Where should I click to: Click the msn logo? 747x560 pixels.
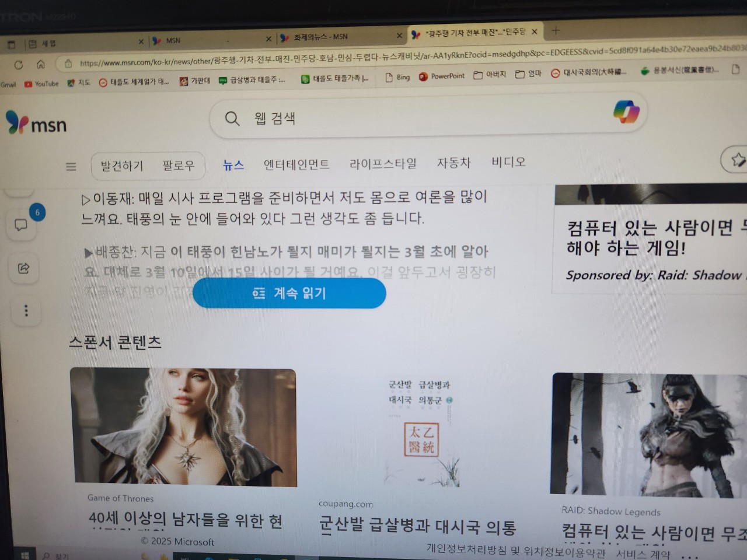pyautogui.click(x=36, y=123)
